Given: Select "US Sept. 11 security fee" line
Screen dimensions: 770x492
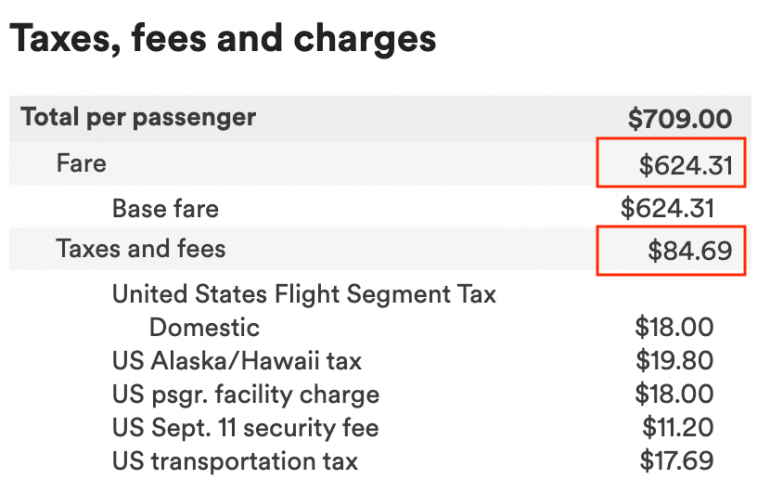Looking at the screenshot, I should [x=246, y=428].
